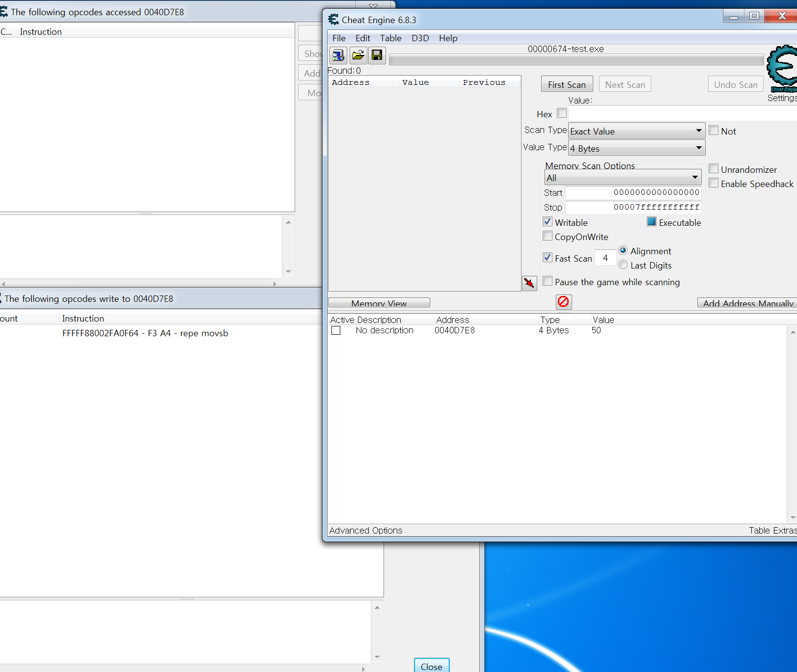The image size is (797, 672).
Task: Click the Cheat Engine icon in the titlebar
Action: [x=333, y=20]
